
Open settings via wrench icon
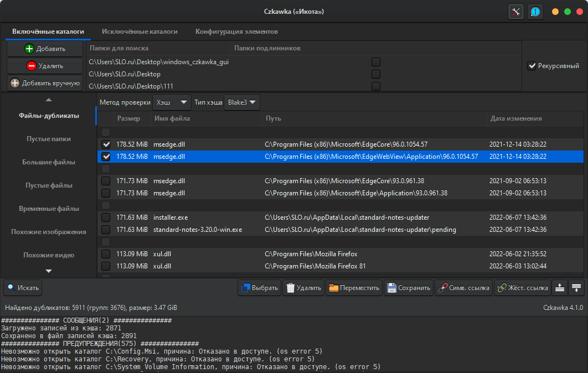pos(516,12)
